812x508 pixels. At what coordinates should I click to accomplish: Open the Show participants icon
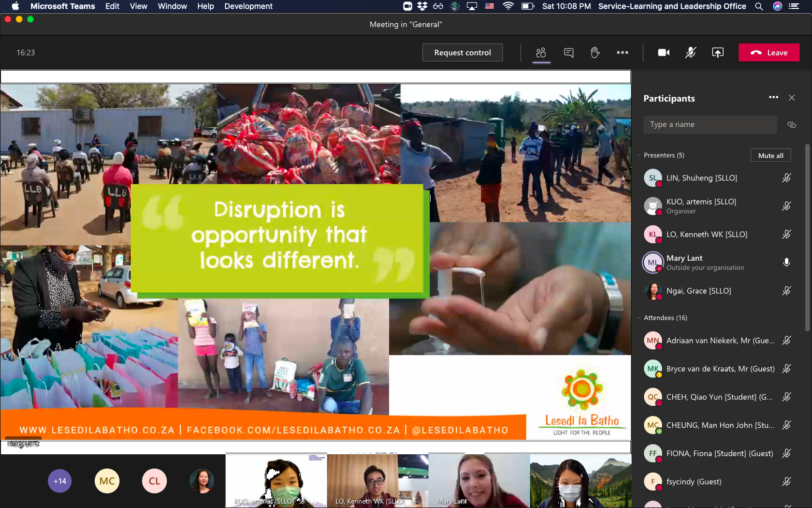541,53
